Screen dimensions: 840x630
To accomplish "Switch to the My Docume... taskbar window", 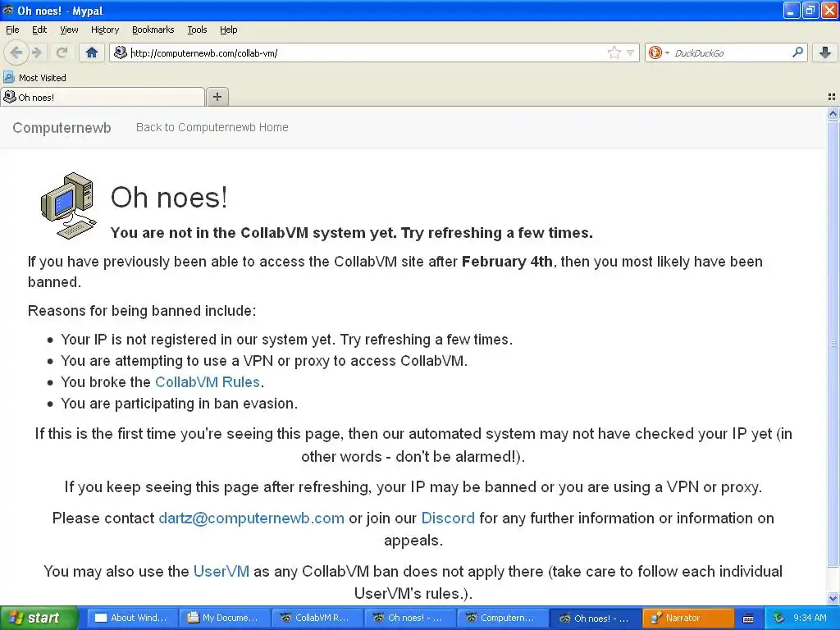I will coord(223,618).
